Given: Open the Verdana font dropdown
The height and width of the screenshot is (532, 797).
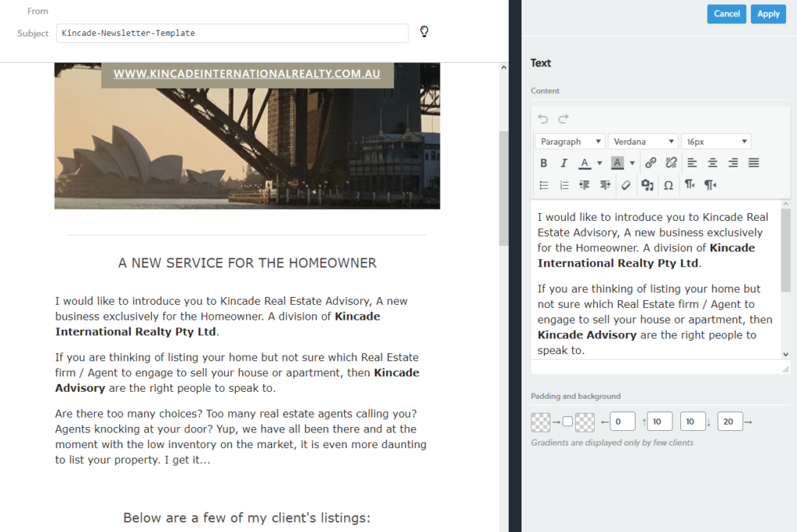Looking at the screenshot, I should [x=643, y=142].
